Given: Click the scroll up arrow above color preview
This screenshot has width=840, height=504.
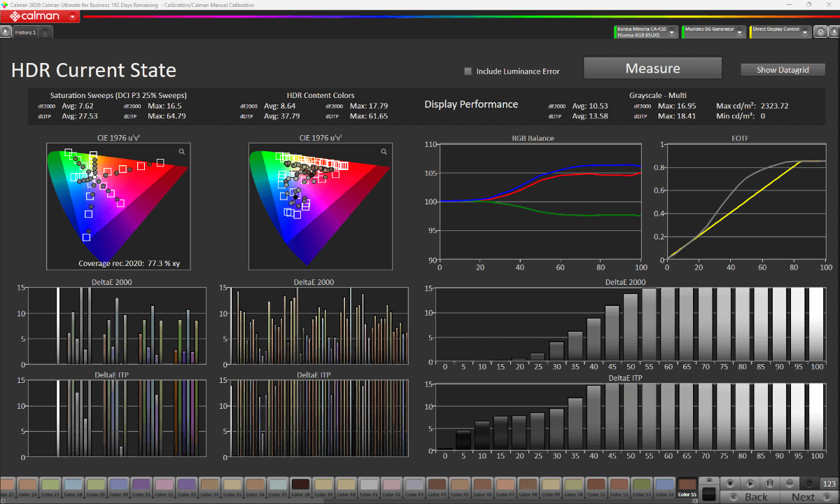Looking at the screenshot, I should [708, 481].
